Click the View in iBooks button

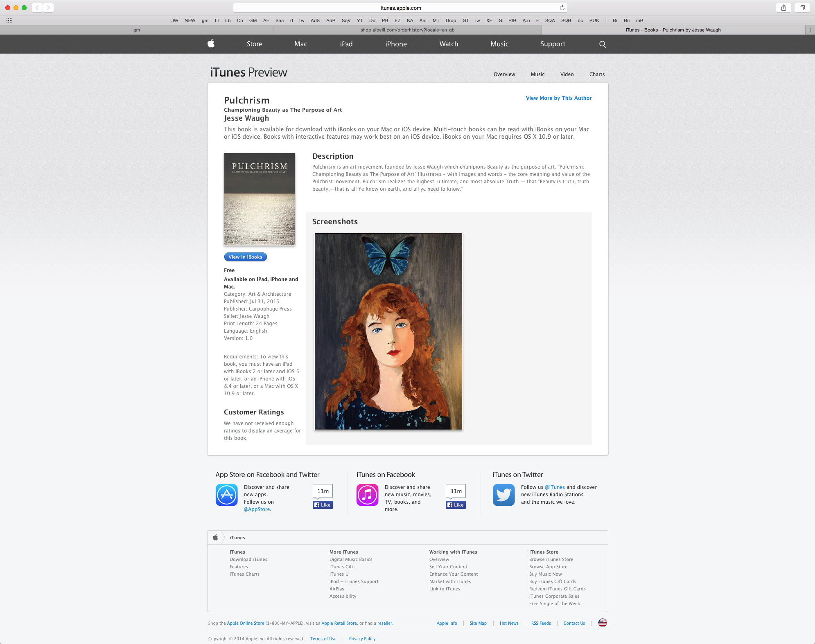(x=245, y=257)
